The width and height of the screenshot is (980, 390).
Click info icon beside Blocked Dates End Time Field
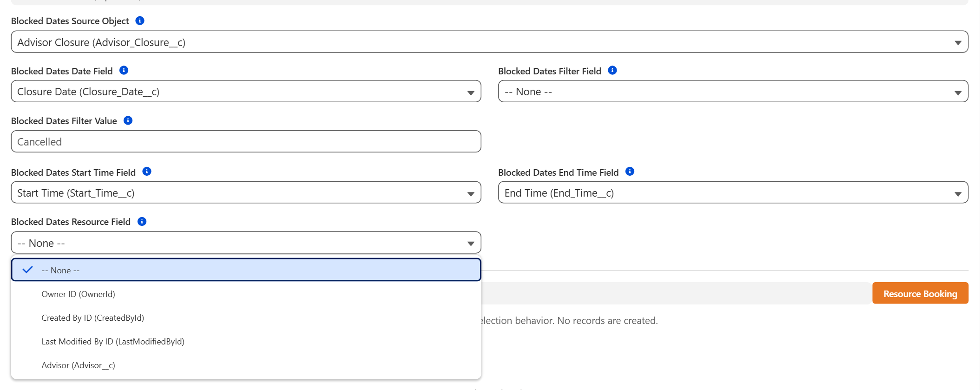click(630, 172)
